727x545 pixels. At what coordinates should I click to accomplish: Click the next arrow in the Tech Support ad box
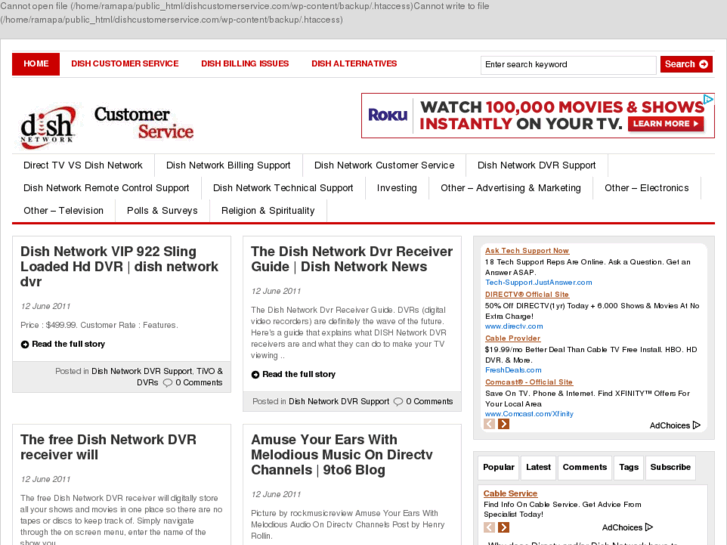point(504,423)
